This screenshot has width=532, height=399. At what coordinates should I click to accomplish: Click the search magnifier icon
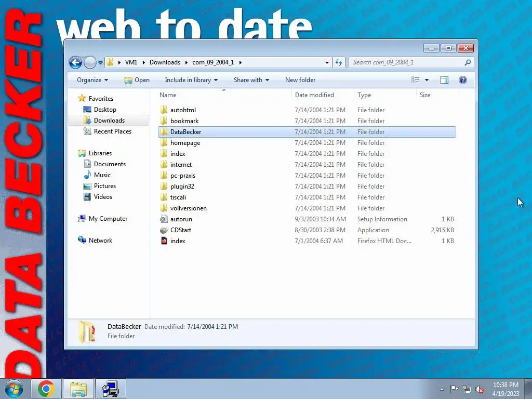tap(468, 62)
